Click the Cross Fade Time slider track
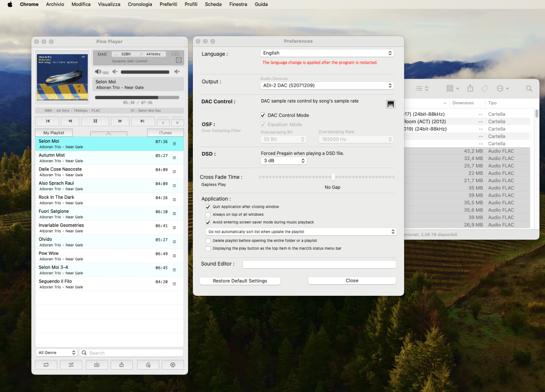This screenshot has height=392, width=545. [x=327, y=177]
